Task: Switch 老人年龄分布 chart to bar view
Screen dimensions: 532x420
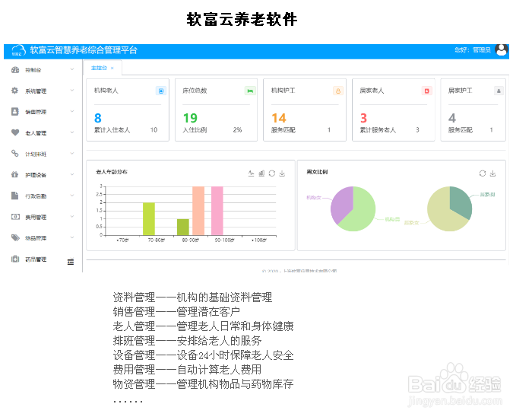Action: (x=261, y=173)
